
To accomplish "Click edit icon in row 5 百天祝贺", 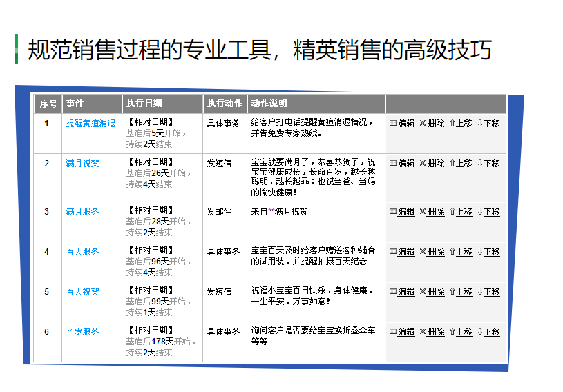I will (x=393, y=291).
